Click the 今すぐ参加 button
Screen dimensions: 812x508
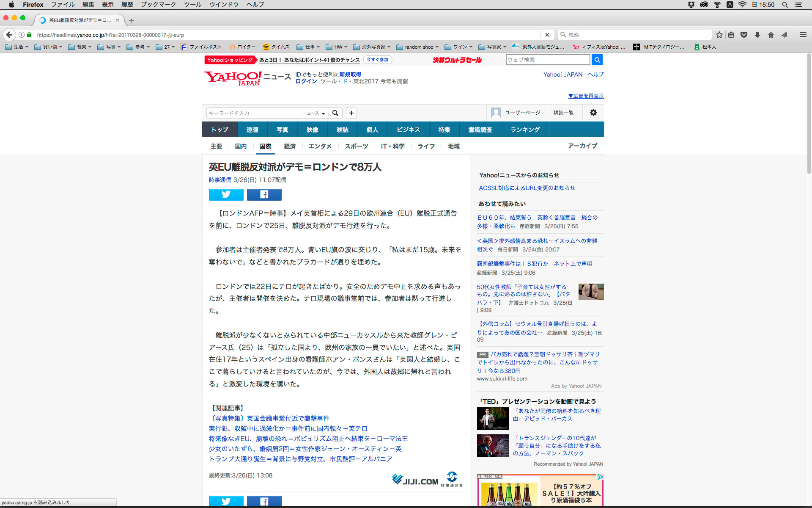[377, 60]
